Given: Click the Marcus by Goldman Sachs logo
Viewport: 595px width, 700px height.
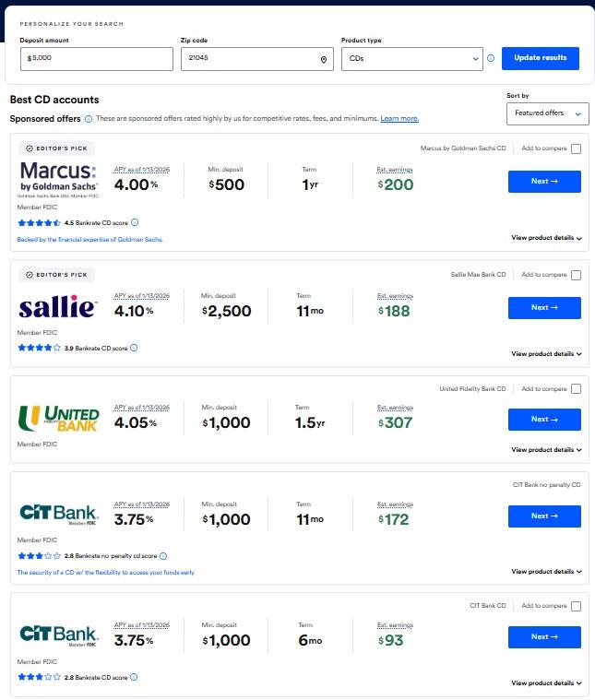Looking at the screenshot, I should [x=58, y=179].
